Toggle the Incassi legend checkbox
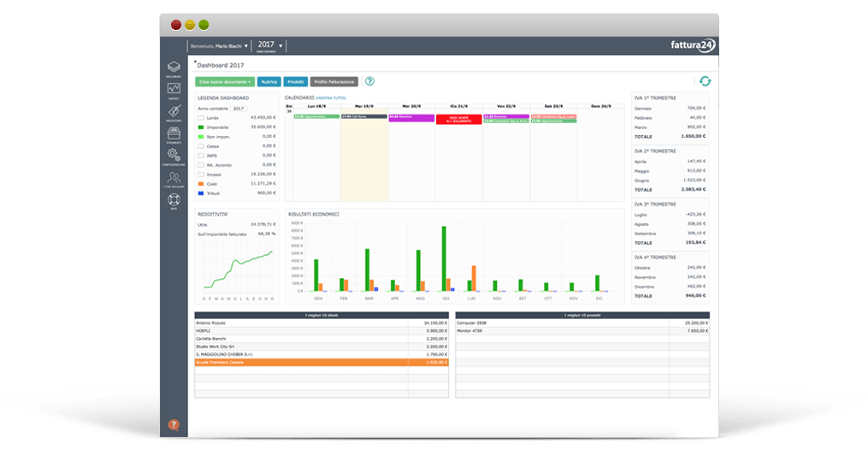This screenshot has height=462, width=868. (x=201, y=175)
